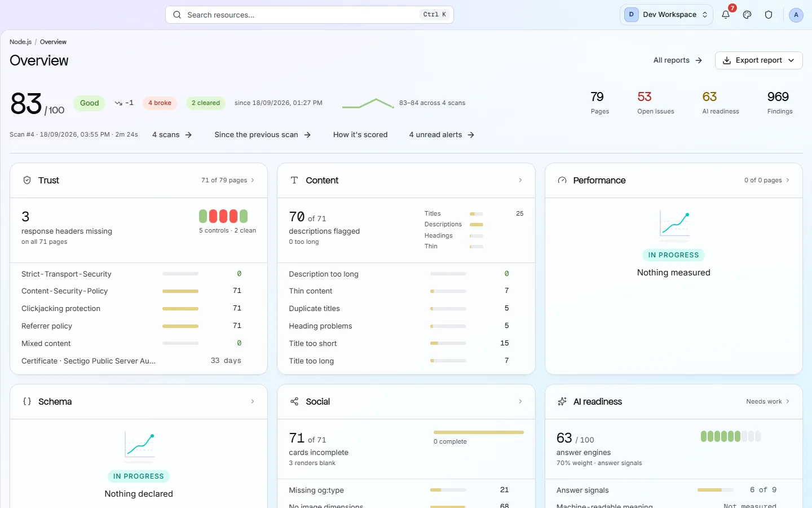Click the Good score badge
812x508 pixels.
[89, 103]
